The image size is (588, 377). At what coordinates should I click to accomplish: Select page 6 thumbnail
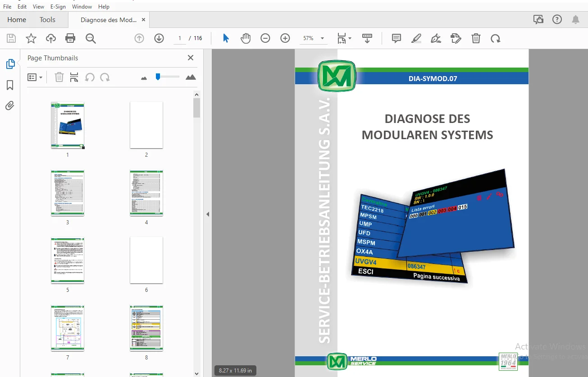146,260
